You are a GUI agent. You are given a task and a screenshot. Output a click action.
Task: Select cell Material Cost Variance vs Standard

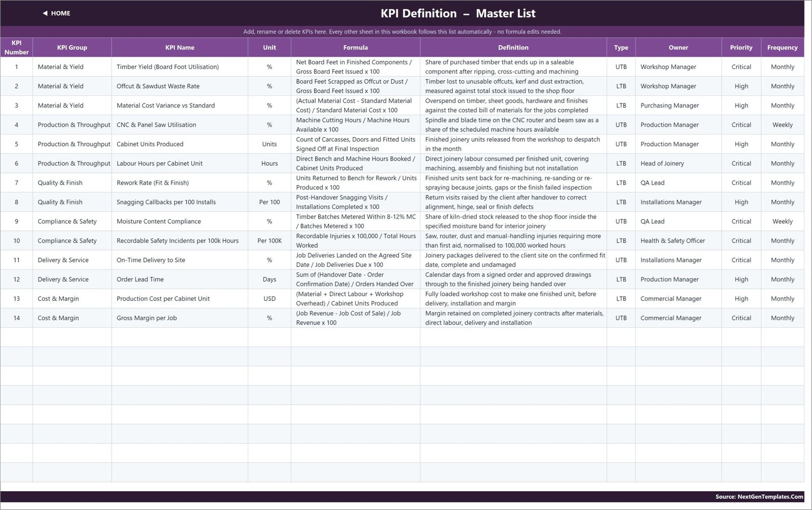180,106
